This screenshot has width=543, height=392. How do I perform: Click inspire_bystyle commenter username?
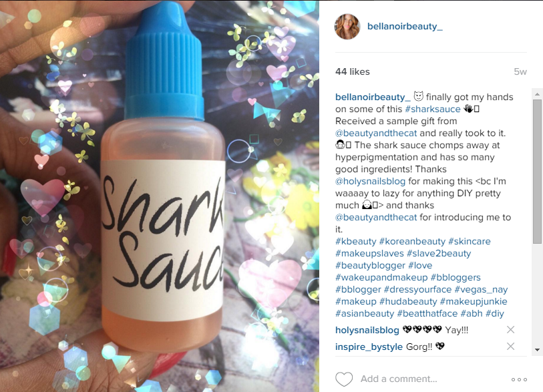click(369, 347)
